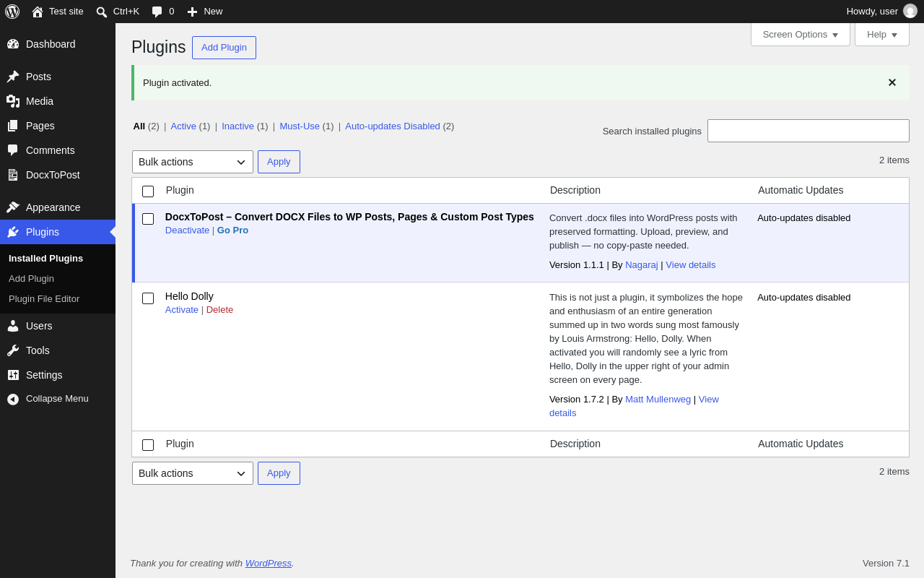Expand the Screen Options panel
This screenshot has width=924, height=578.
click(x=801, y=34)
